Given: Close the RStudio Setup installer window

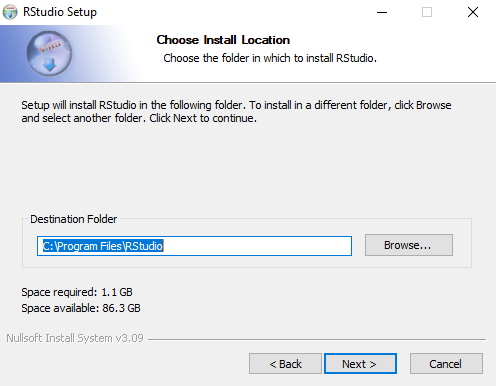Looking at the screenshot, I should click(473, 12).
